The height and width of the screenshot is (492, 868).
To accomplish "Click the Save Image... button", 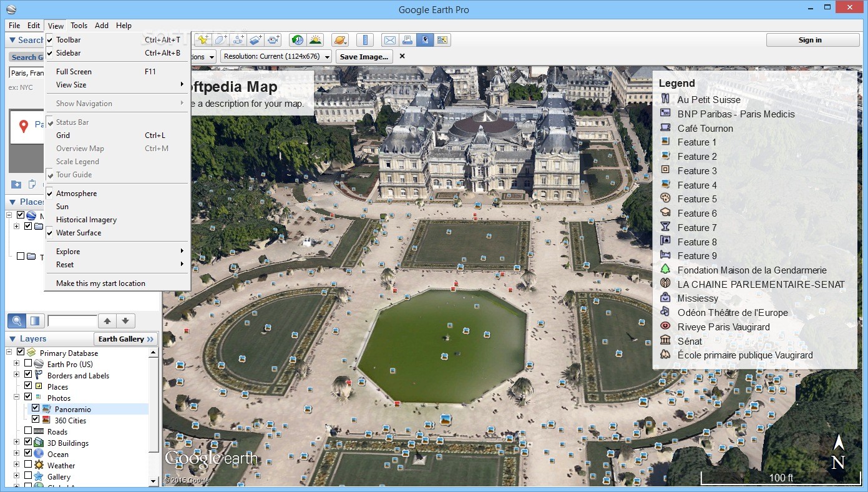I will [364, 56].
